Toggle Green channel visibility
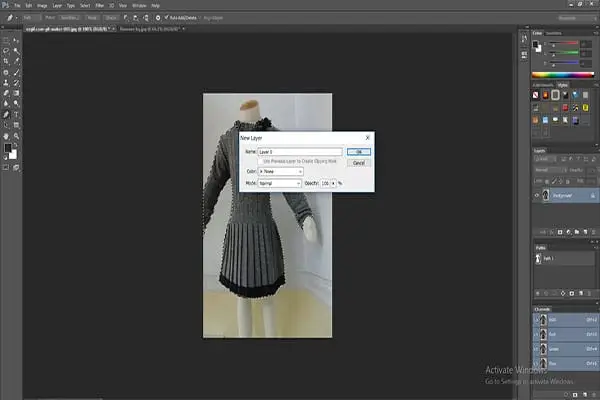600x400 pixels. (x=536, y=349)
